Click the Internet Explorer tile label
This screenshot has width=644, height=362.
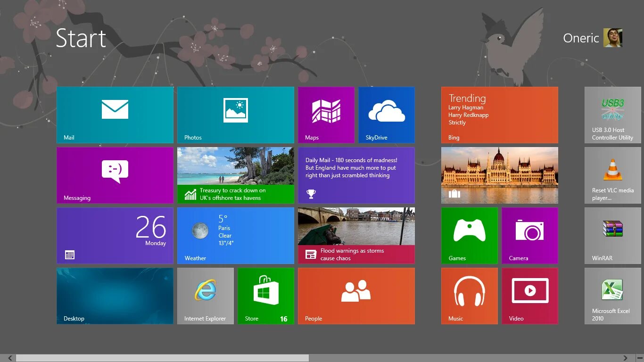pos(205,319)
